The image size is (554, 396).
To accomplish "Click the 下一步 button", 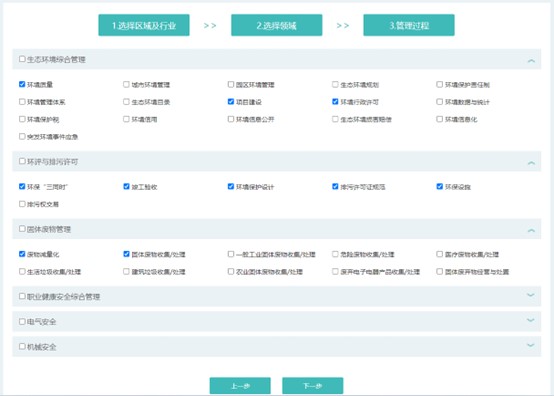I will coord(313,386).
